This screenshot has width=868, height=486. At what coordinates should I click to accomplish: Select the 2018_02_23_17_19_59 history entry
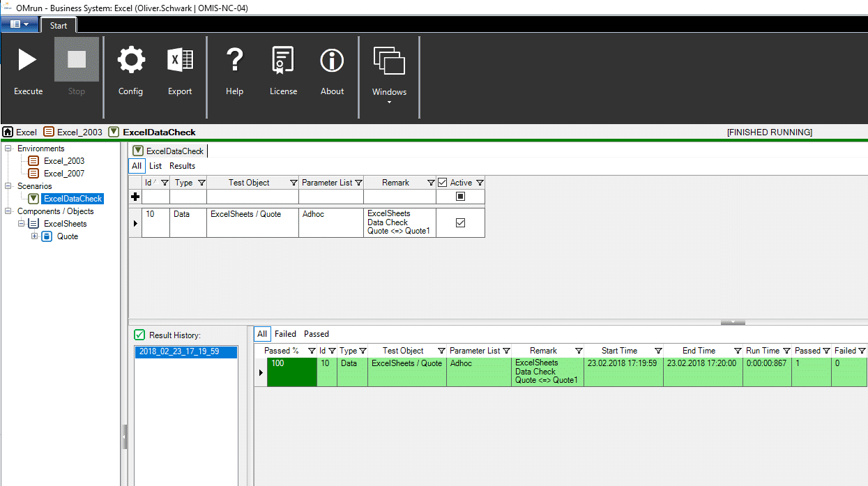click(185, 352)
